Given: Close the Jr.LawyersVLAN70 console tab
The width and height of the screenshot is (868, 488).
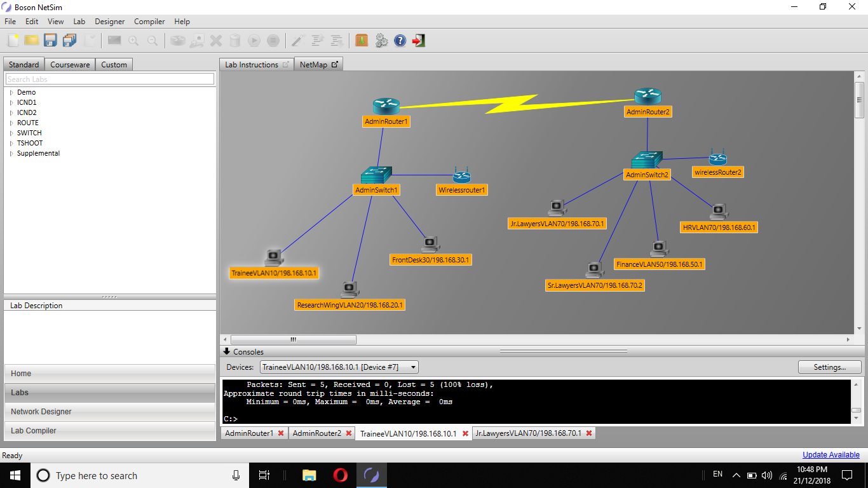Looking at the screenshot, I should pyautogui.click(x=588, y=433).
